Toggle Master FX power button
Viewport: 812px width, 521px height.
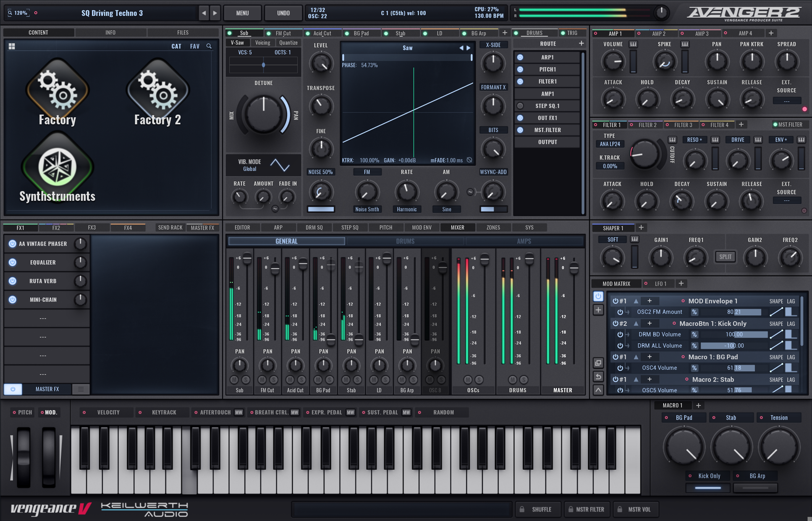pyautogui.click(x=13, y=389)
